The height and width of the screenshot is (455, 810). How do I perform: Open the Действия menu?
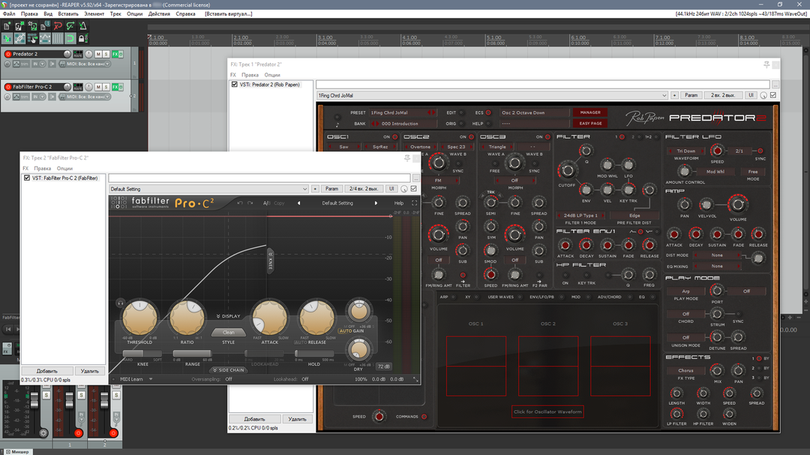coord(159,14)
